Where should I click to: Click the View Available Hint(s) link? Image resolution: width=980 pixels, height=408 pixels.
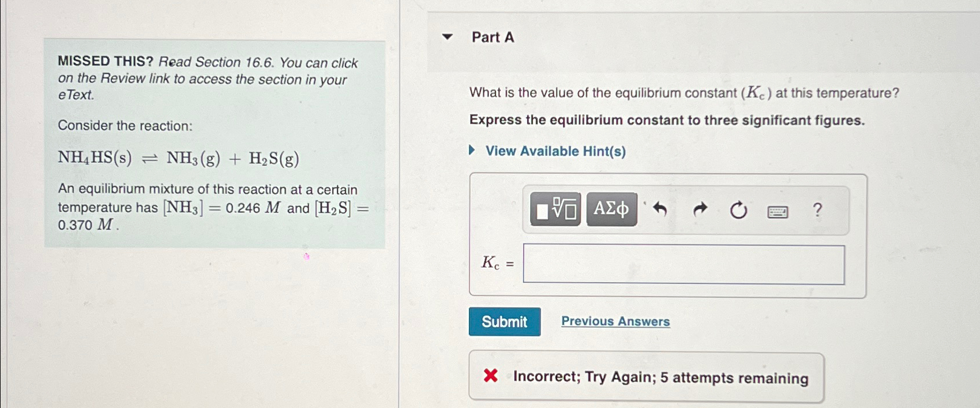tap(555, 151)
